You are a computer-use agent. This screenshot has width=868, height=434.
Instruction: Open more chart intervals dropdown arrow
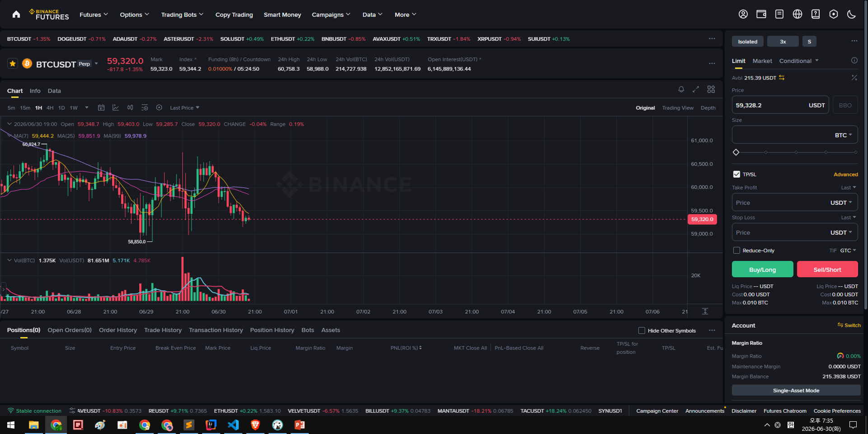(87, 108)
